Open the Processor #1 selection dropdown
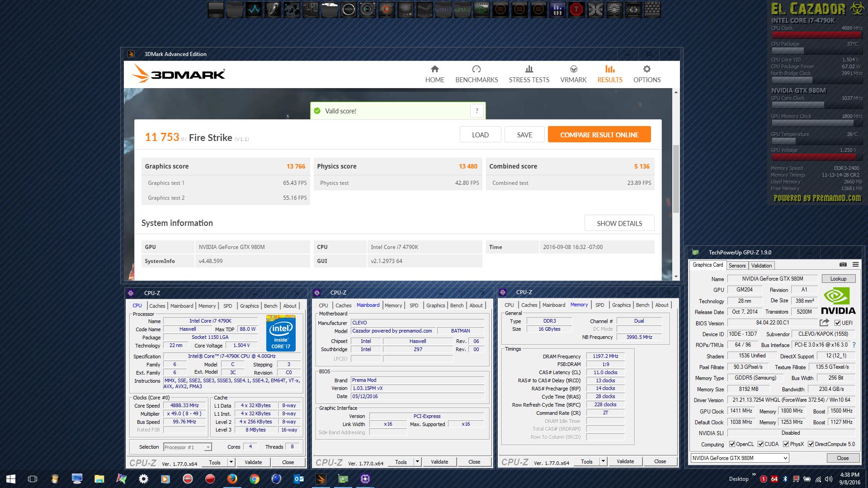Viewport: 868px width, 488px height. 188,447
